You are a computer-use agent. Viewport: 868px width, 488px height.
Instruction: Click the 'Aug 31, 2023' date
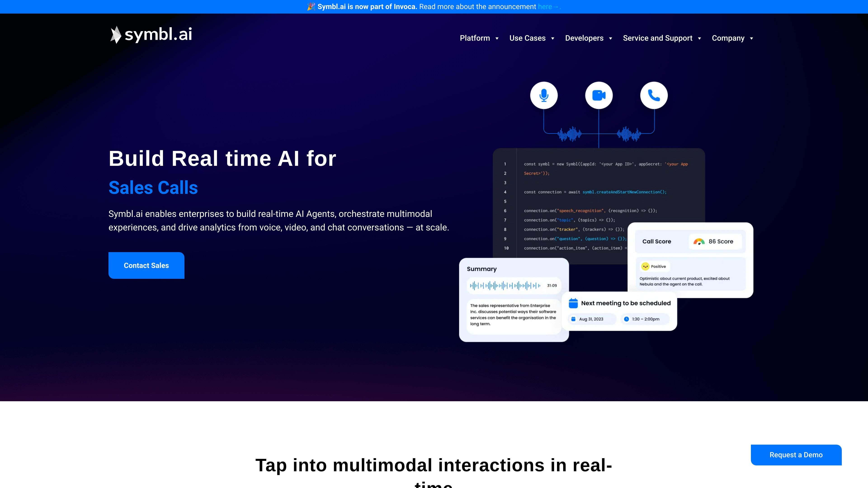pyautogui.click(x=591, y=319)
